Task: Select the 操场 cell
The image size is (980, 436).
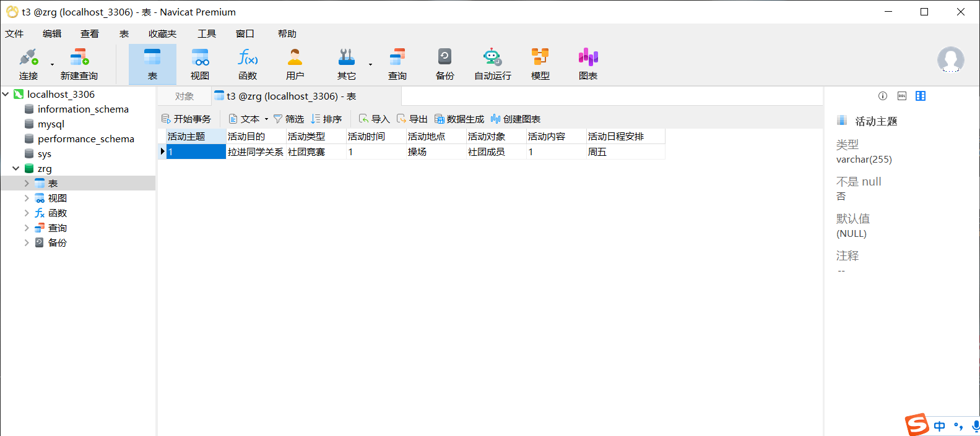Action: point(436,152)
